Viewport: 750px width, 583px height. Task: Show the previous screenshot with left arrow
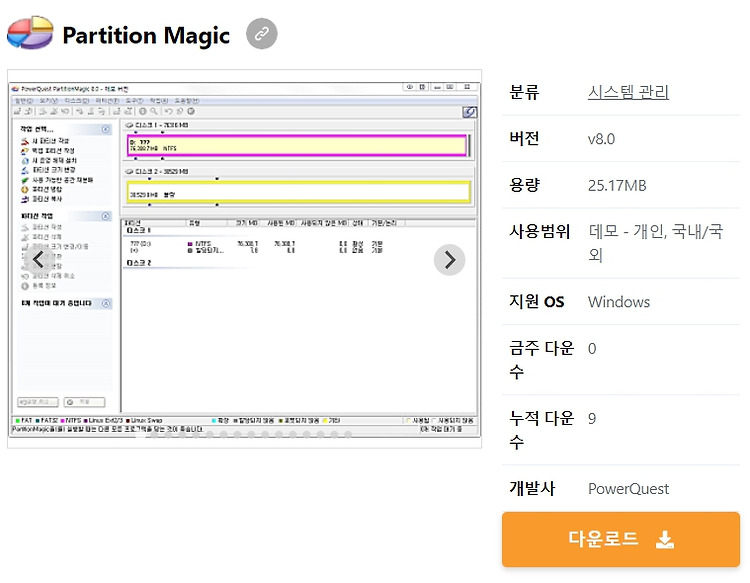click(38, 260)
